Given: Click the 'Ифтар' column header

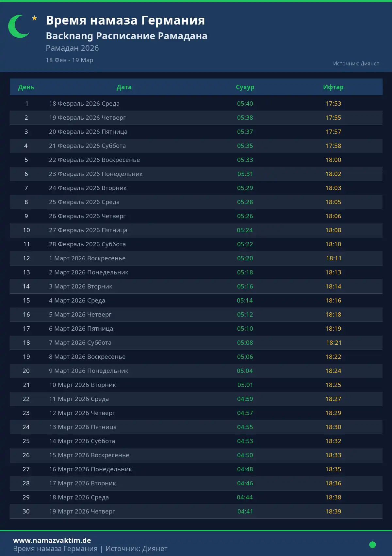Looking at the screenshot, I should (x=333, y=87).
